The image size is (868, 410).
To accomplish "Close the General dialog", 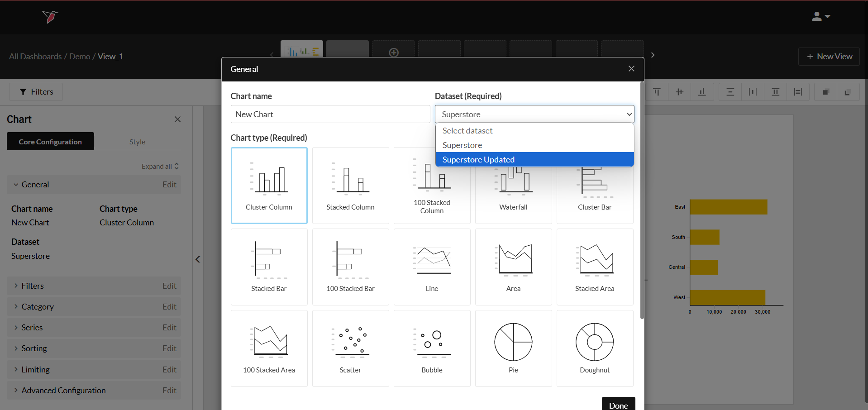I will 631,69.
